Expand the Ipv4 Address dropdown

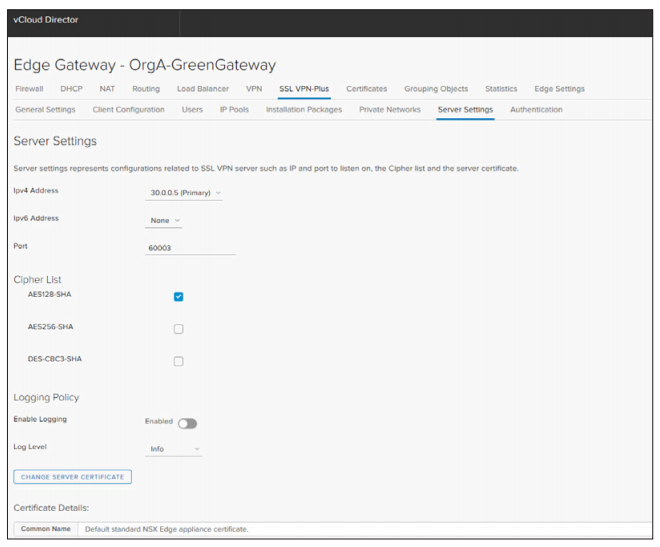[x=184, y=193]
